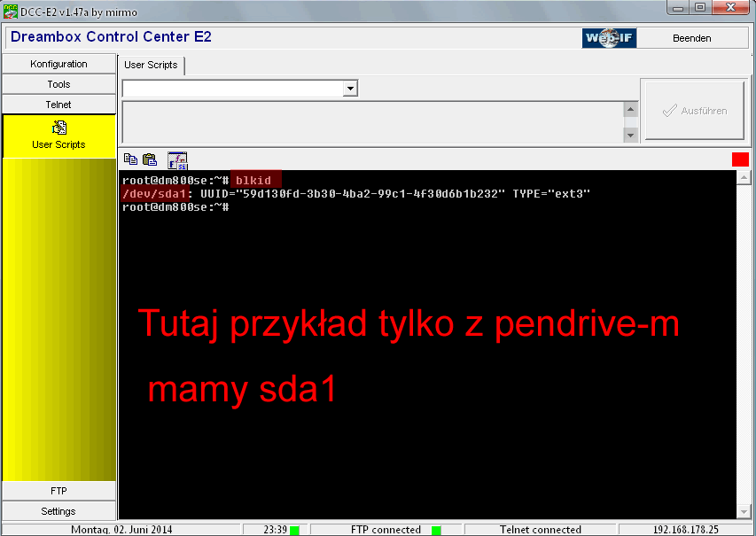The width and height of the screenshot is (756, 536).
Task: Select the User Scripts tab
Action: pyautogui.click(x=151, y=65)
